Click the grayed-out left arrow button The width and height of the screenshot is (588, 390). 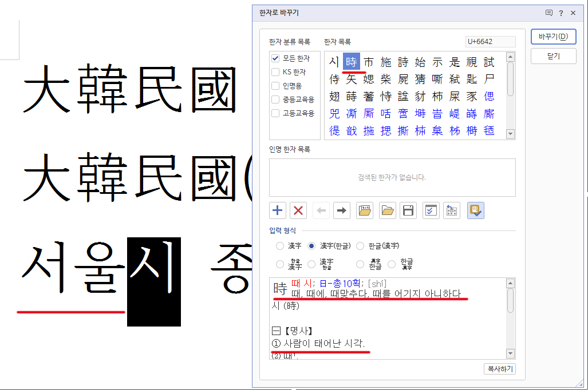tap(321, 210)
